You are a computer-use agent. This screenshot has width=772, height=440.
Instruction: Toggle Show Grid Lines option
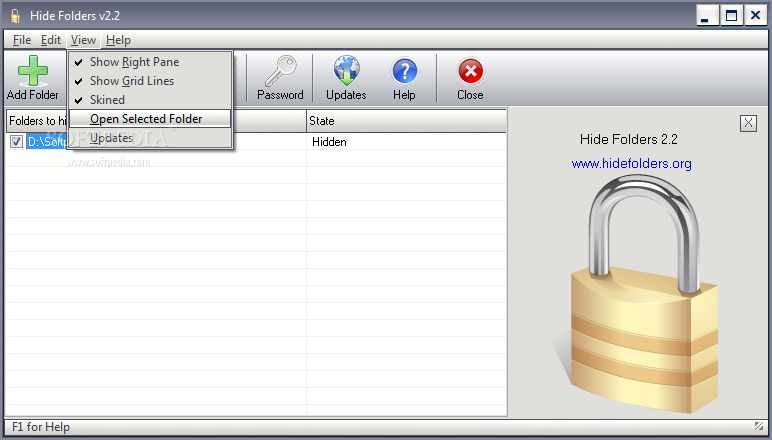coord(150,81)
